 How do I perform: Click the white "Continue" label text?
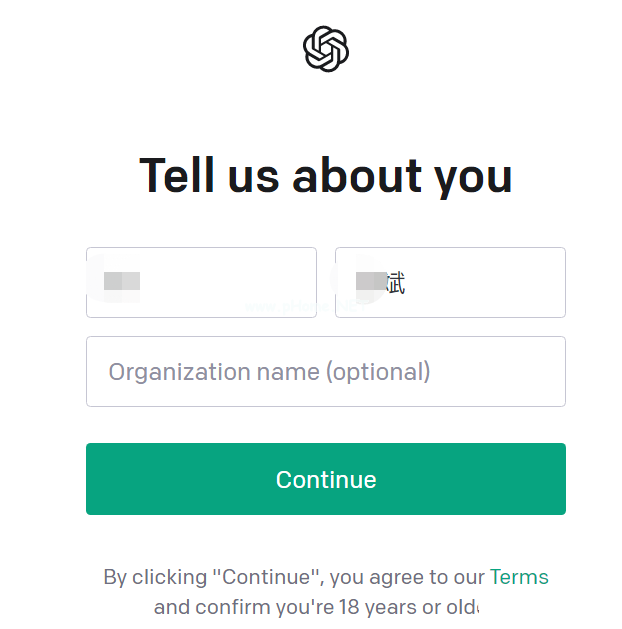(x=326, y=479)
